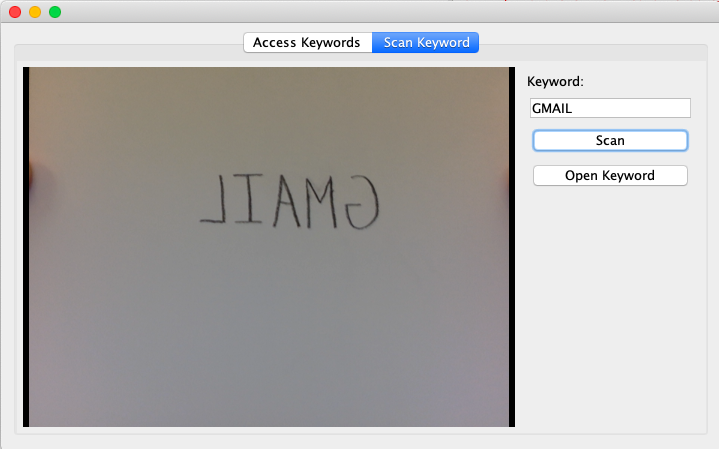
Task: Select the Scan Keyword tab
Action: pos(426,43)
